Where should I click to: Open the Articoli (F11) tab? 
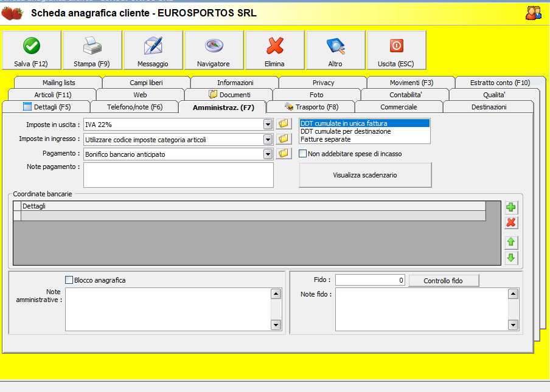(x=52, y=95)
